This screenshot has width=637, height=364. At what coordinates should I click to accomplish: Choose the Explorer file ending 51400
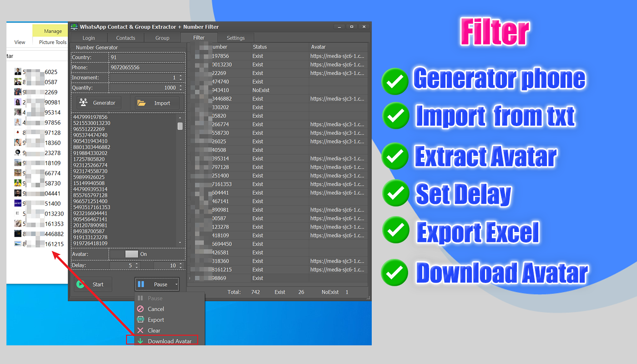point(37,203)
